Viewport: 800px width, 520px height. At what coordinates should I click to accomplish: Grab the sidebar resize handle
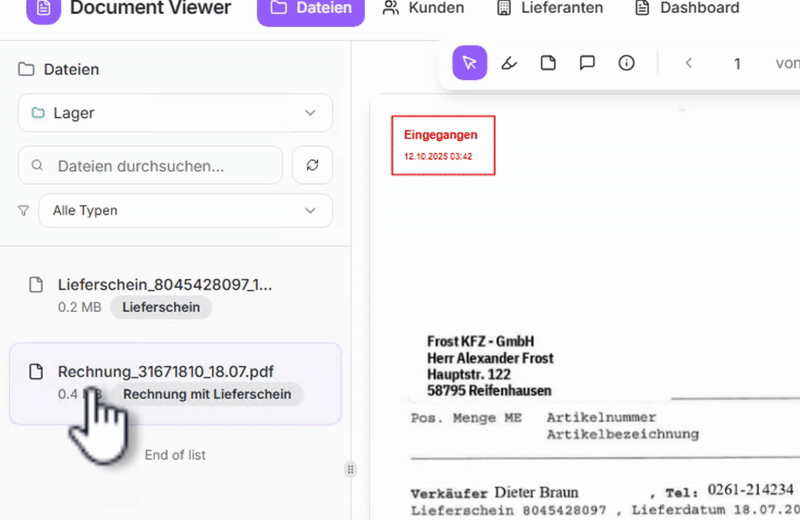pos(350,468)
